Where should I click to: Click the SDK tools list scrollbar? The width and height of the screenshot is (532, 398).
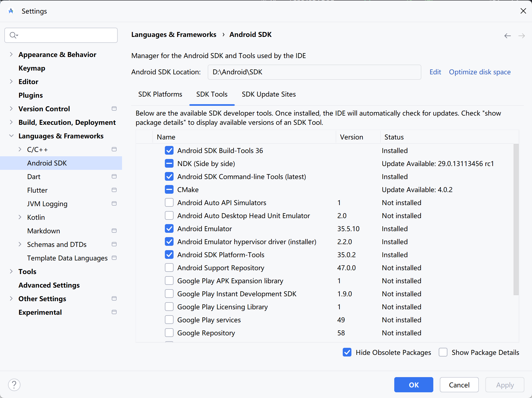pyautogui.click(x=516, y=219)
